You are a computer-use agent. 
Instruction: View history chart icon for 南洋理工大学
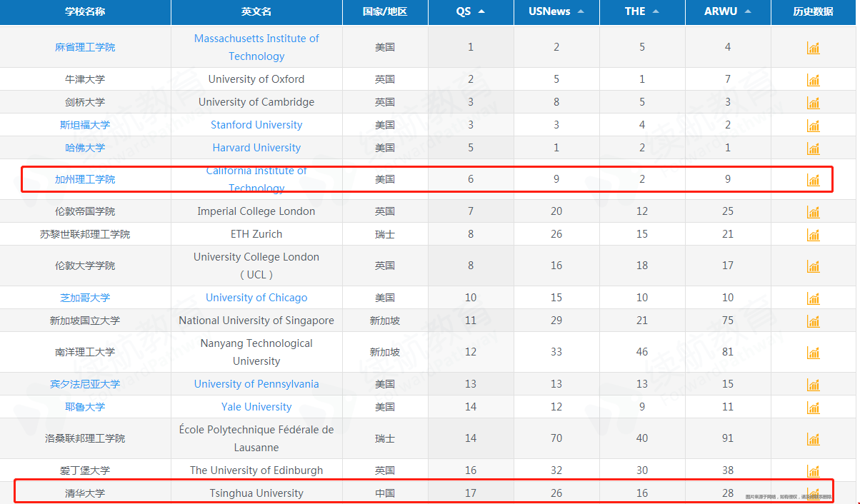pos(813,353)
